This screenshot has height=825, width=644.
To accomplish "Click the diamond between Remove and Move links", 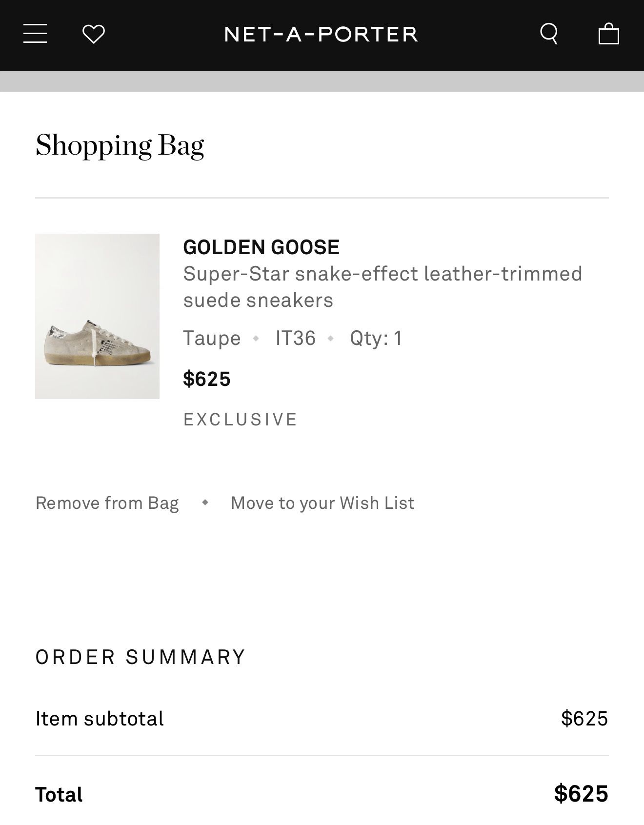I will [205, 502].
